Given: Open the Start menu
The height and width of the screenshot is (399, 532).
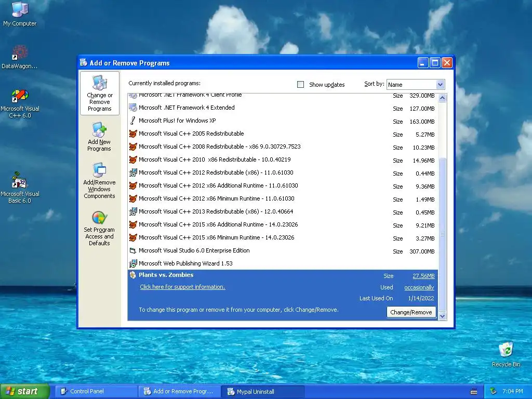Looking at the screenshot, I should 25,392.
